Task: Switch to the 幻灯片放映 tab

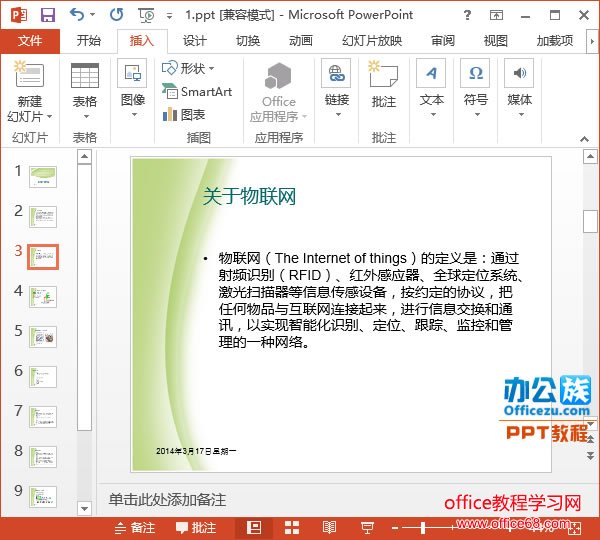Action: (x=372, y=41)
